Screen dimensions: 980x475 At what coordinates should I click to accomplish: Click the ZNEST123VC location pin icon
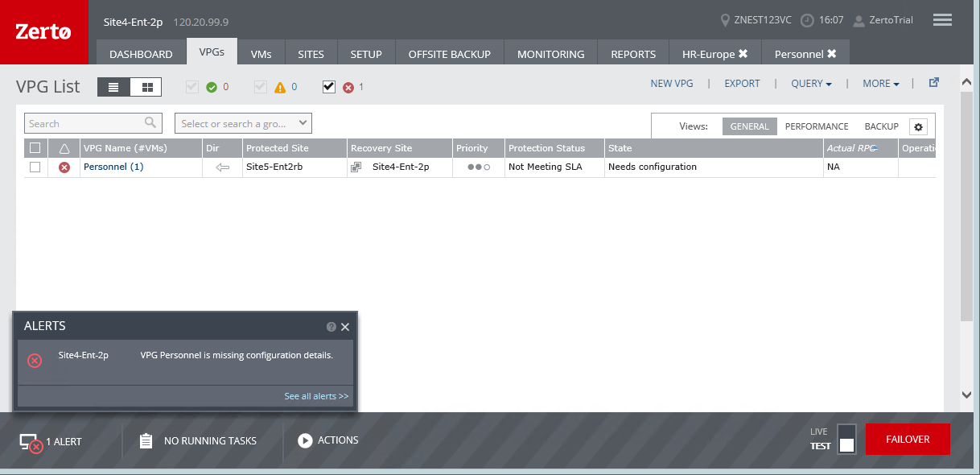point(727,20)
